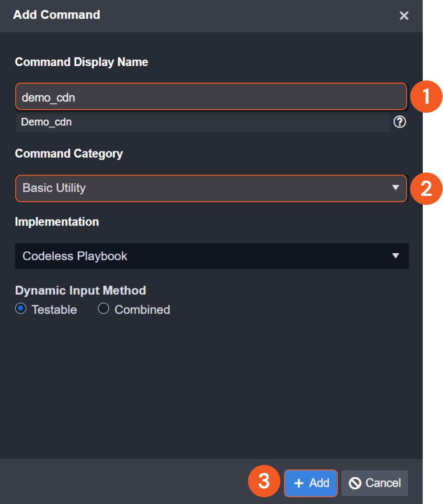443x504 pixels.
Task: Click the Add Command dialog title
Action: [x=57, y=15]
